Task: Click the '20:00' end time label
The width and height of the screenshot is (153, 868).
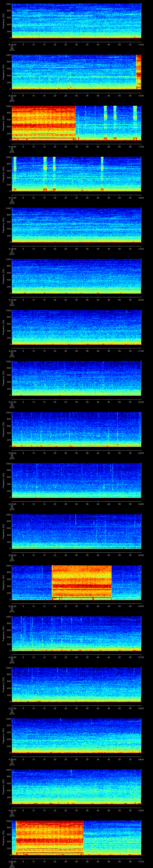Action: click(141, 300)
